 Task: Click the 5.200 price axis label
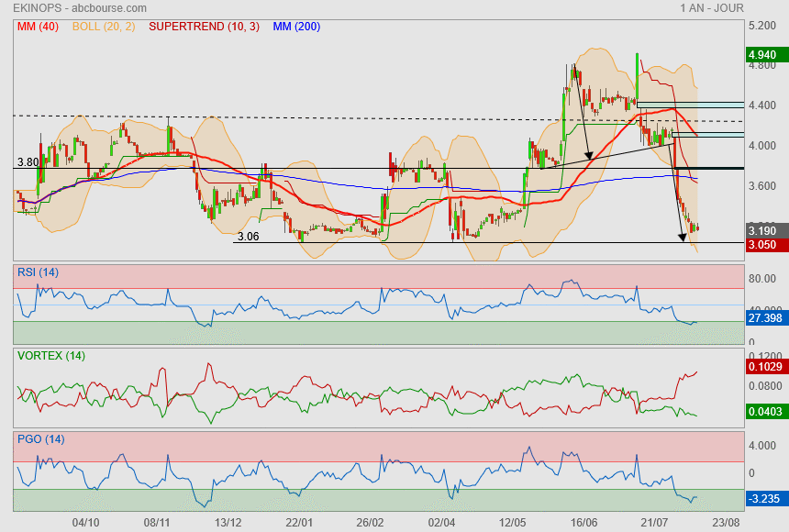tap(762, 26)
